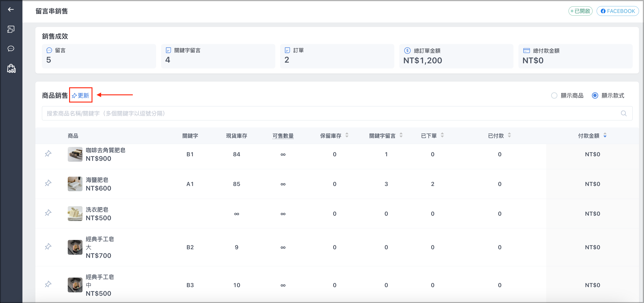Viewport: 644px width, 303px height.
Task: Open the FACEBOOK button
Action: click(x=618, y=11)
